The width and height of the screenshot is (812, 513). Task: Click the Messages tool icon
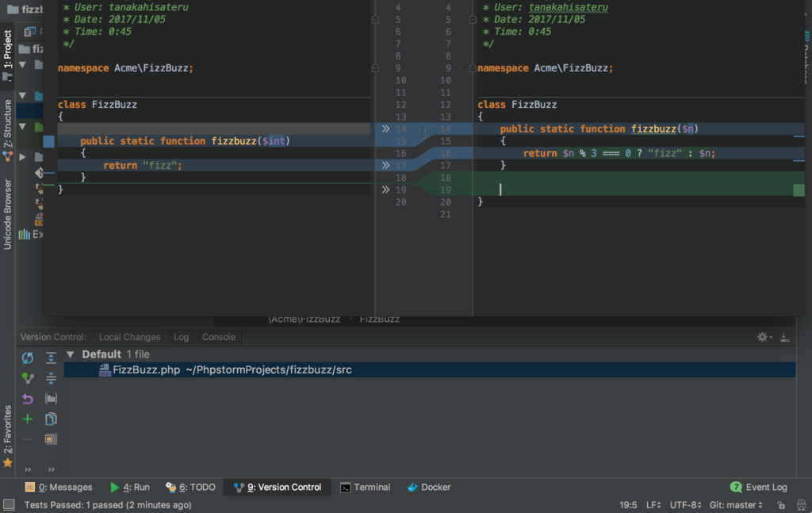(x=30, y=487)
